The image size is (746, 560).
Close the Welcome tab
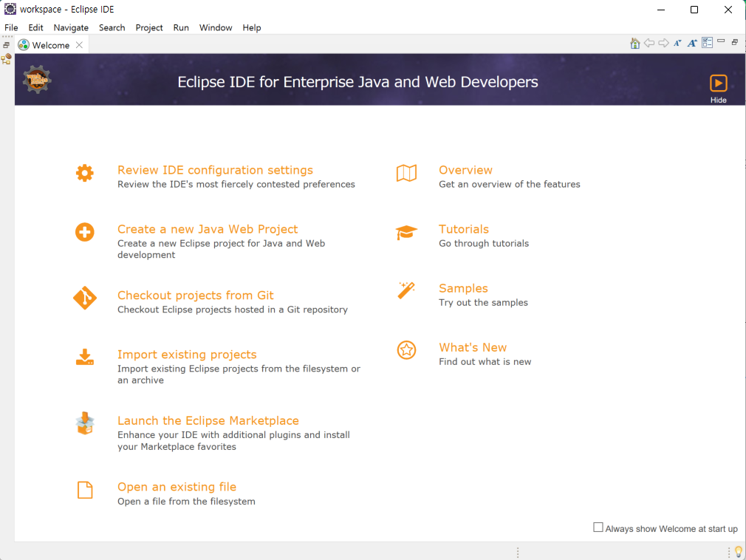[x=80, y=45]
